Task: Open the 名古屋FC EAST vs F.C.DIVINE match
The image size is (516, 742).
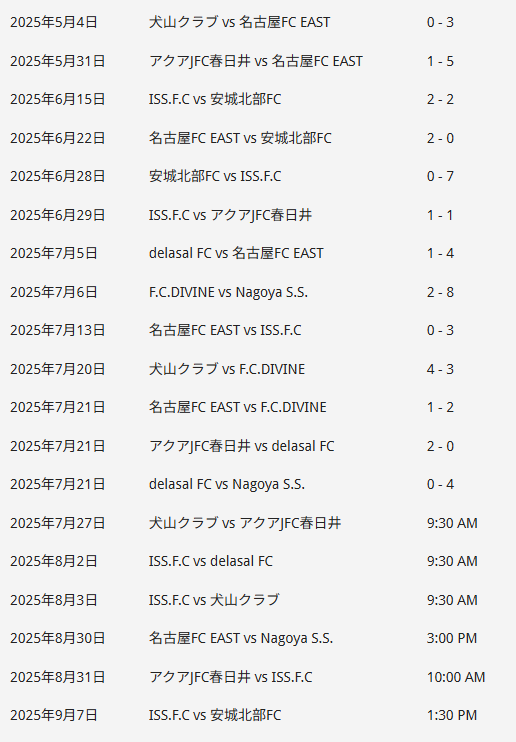Action: click(x=238, y=407)
